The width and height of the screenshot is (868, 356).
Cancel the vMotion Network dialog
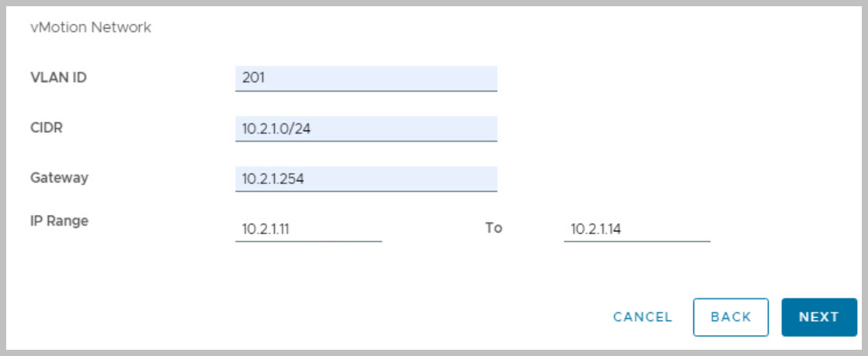642,317
